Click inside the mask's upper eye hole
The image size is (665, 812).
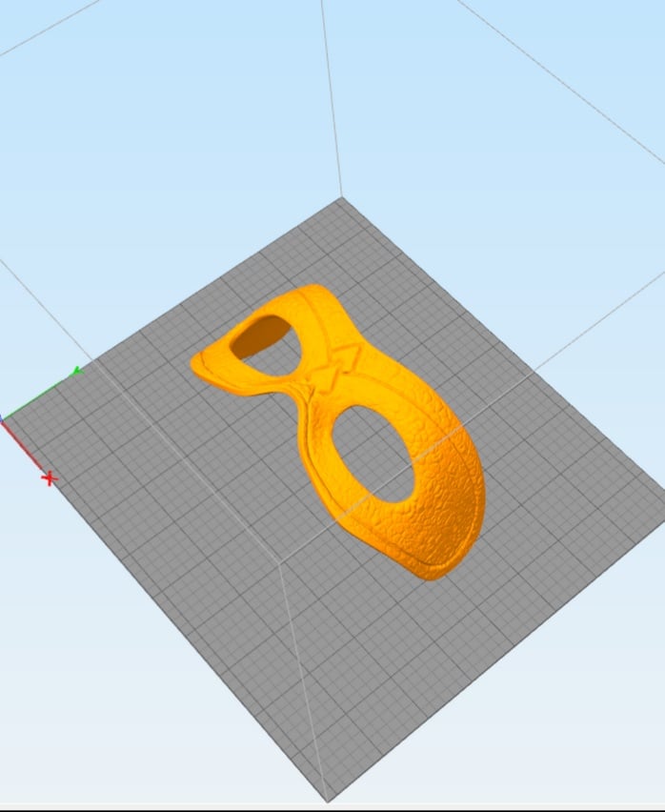click(x=261, y=336)
